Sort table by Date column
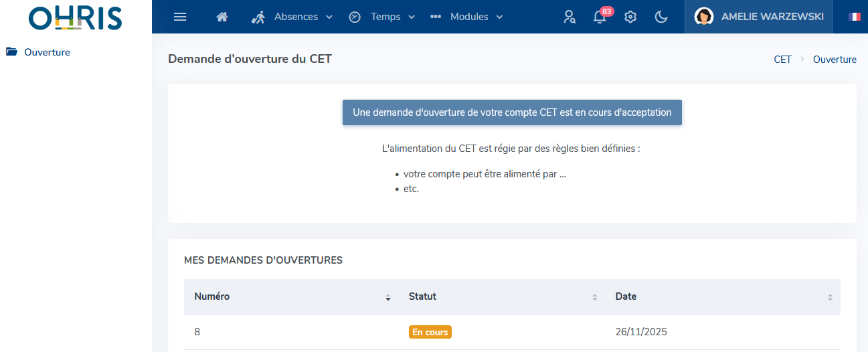 [x=830, y=297]
